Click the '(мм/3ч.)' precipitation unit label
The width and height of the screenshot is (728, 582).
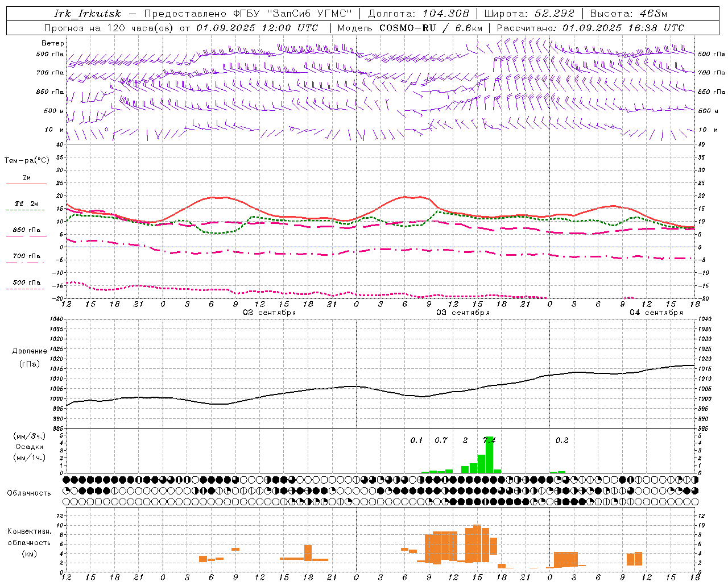(30, 436)
